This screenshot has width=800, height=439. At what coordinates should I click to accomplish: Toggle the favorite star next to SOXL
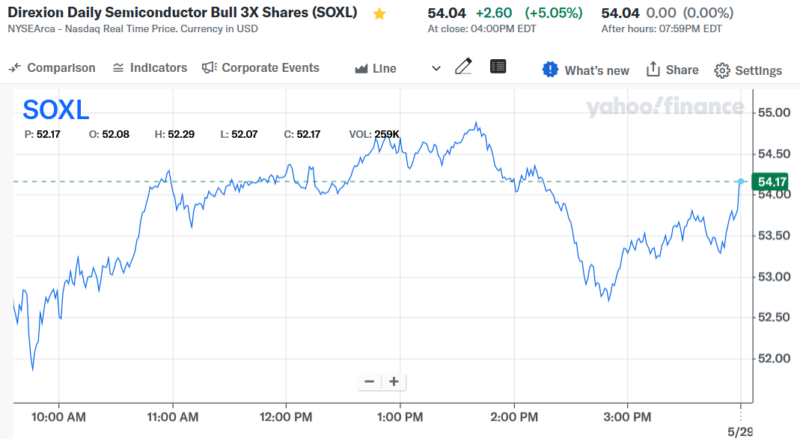[379, 14]
